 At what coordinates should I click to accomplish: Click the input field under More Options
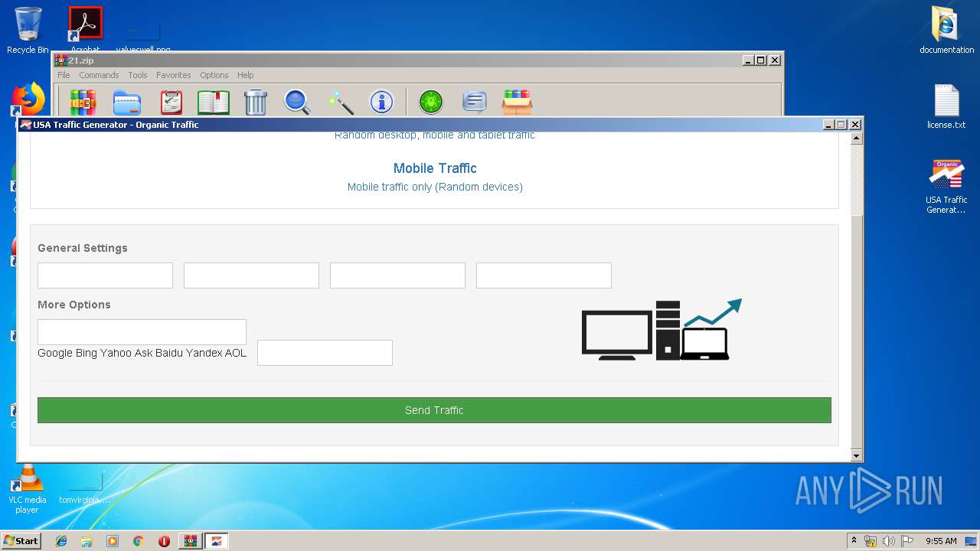(x=142, y=332)
